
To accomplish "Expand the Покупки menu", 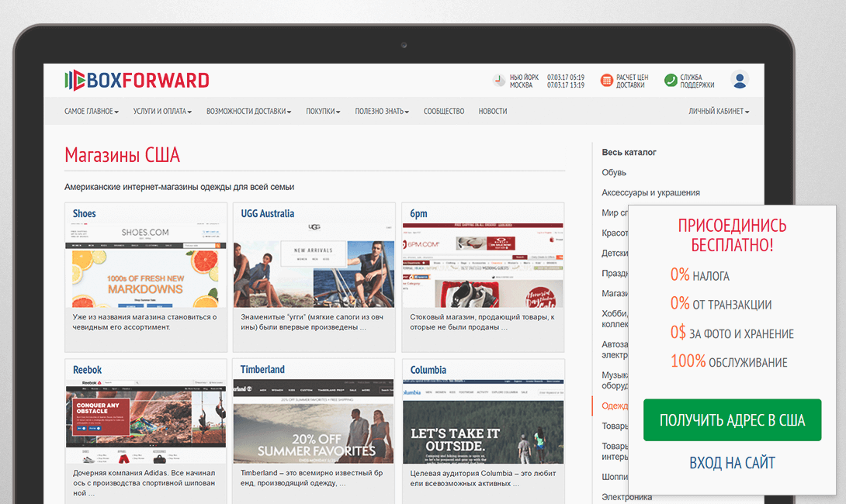I will coord(323,111).
